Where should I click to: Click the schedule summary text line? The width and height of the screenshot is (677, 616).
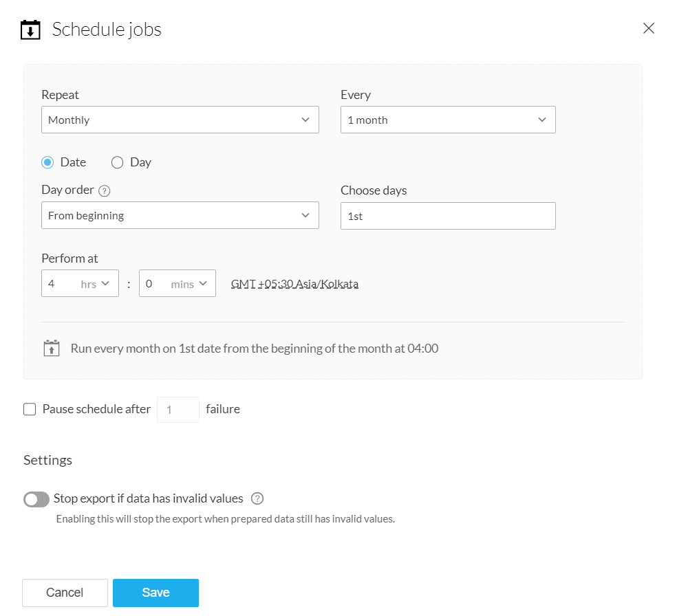point(255,349)
